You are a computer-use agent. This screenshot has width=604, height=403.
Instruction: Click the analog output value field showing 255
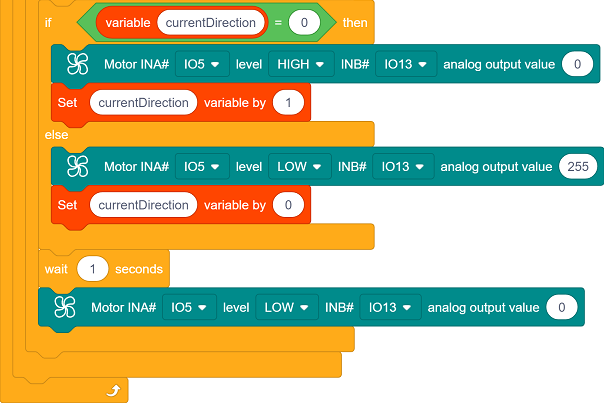(578, 166)
